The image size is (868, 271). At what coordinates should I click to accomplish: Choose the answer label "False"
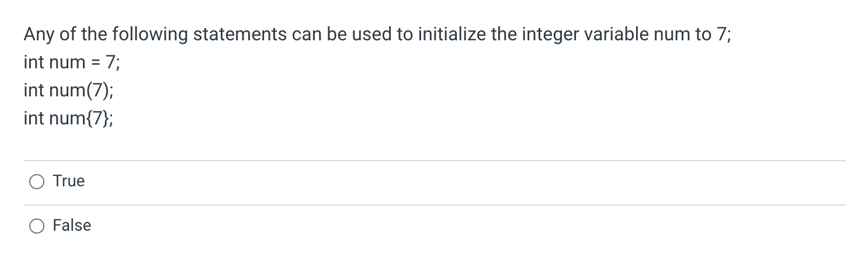click(x=72, y=225)
